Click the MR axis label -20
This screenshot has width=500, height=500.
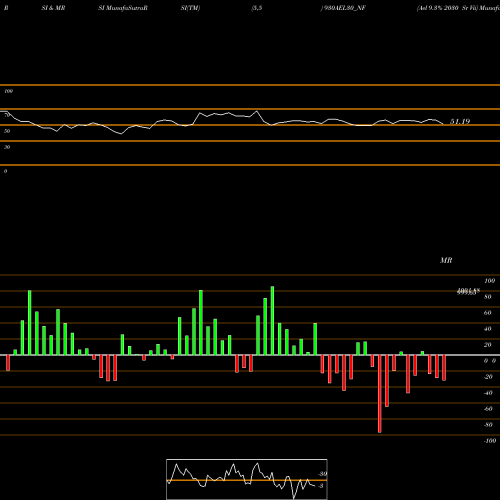(x=488, y=377)
